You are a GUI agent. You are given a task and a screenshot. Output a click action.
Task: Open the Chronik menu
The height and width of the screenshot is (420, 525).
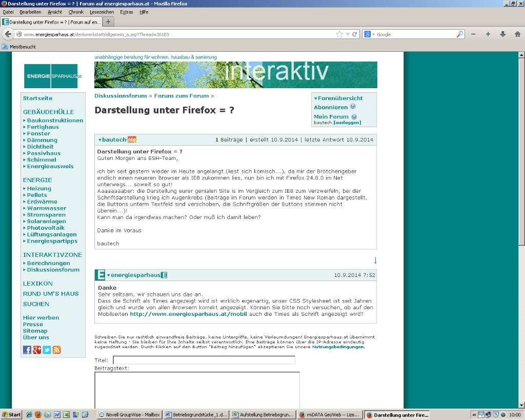[76, 12]
